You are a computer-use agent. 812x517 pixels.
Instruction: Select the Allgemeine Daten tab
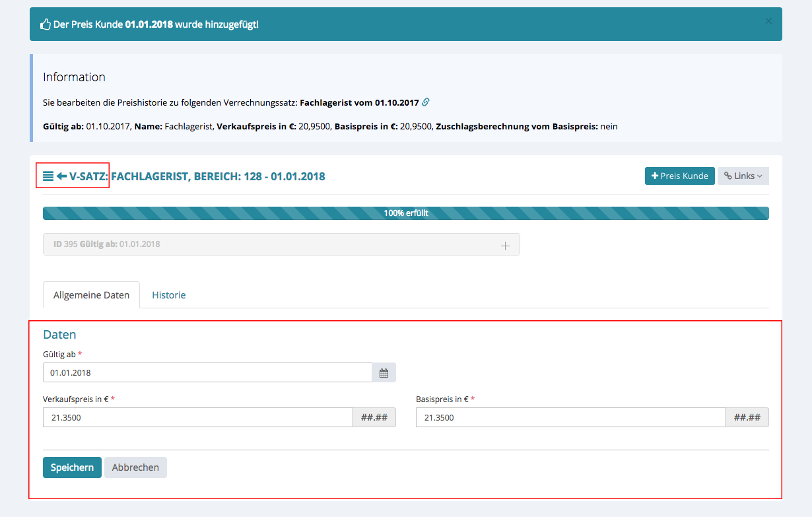coord(91,295)
